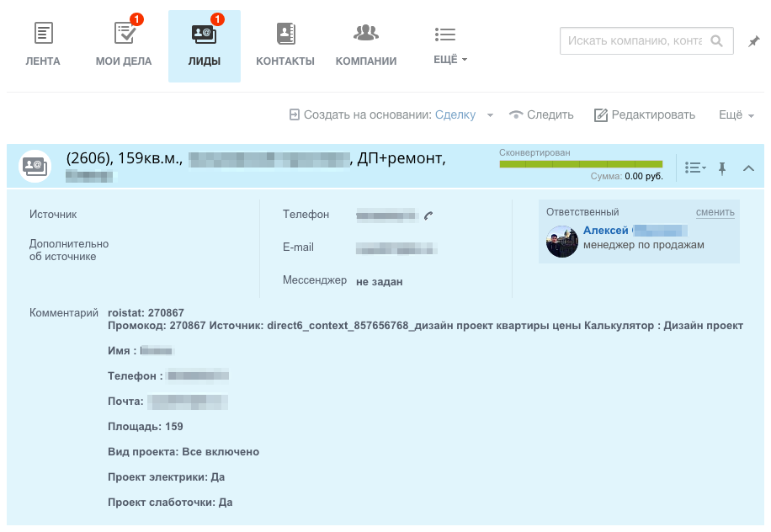The height and width of the screenshot is (532, 771).
Task: Click сменить to change responsible person
Action: (715, 212)
